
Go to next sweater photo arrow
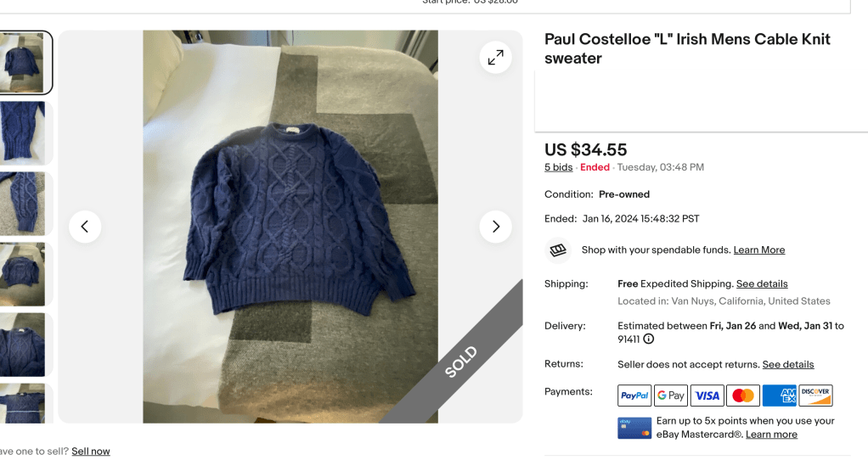click(x=495, y=227)
